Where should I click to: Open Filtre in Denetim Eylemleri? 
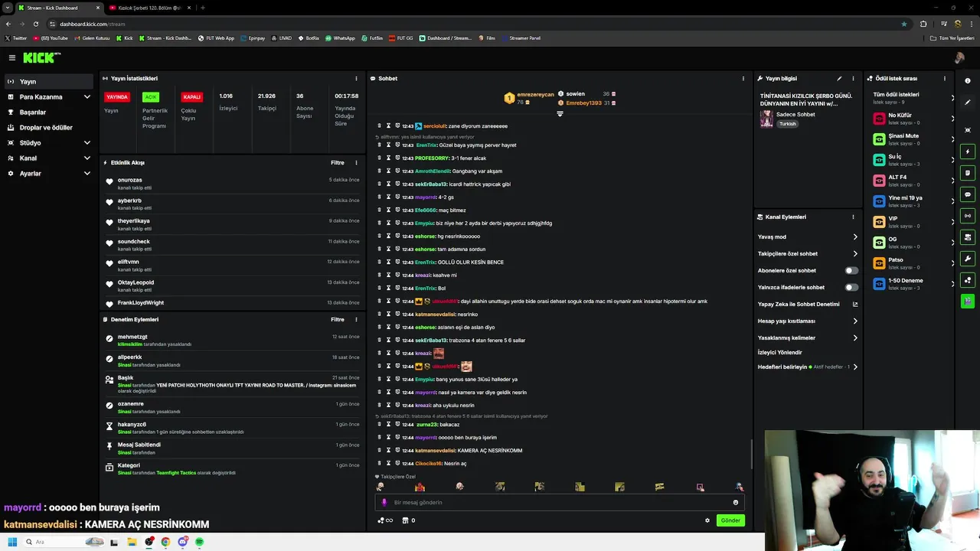[x=337, y=319]
